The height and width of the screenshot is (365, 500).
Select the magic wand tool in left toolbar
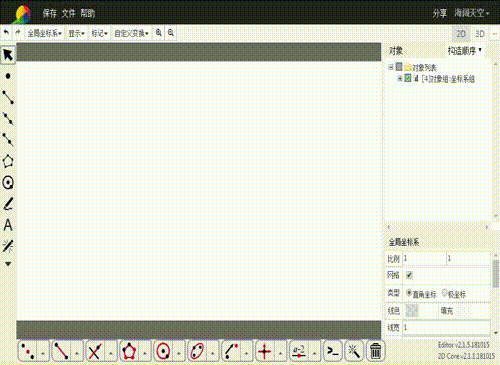(8, 246)
